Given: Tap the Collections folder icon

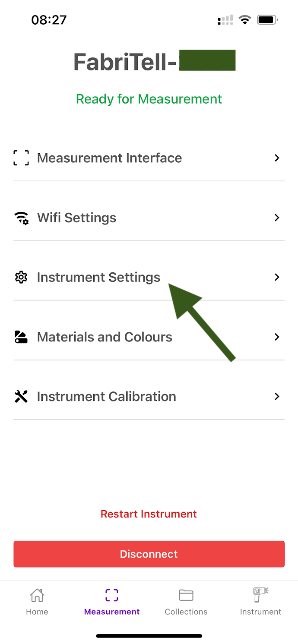Looking at the screenshot, I should (x=186, y=596).
